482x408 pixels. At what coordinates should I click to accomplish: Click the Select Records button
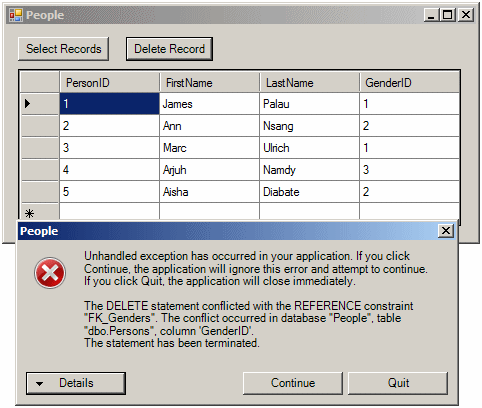[63, 49]
